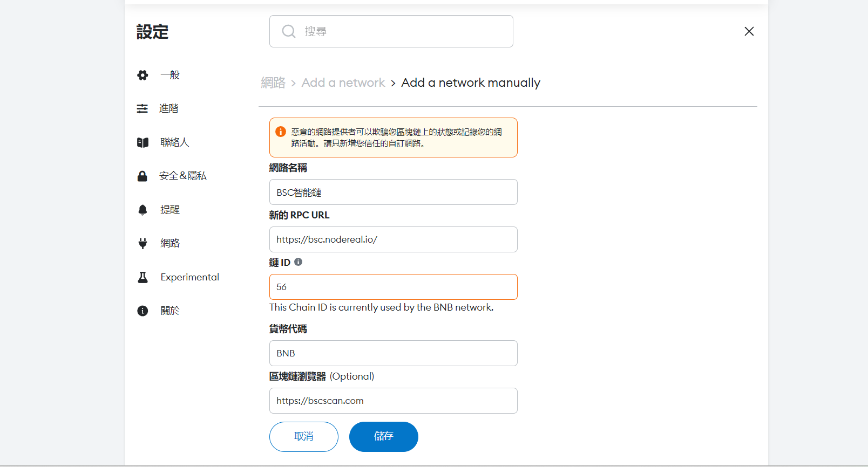
Task: Click the Chain ID info tooltip icon
Action: pos(298,262)
